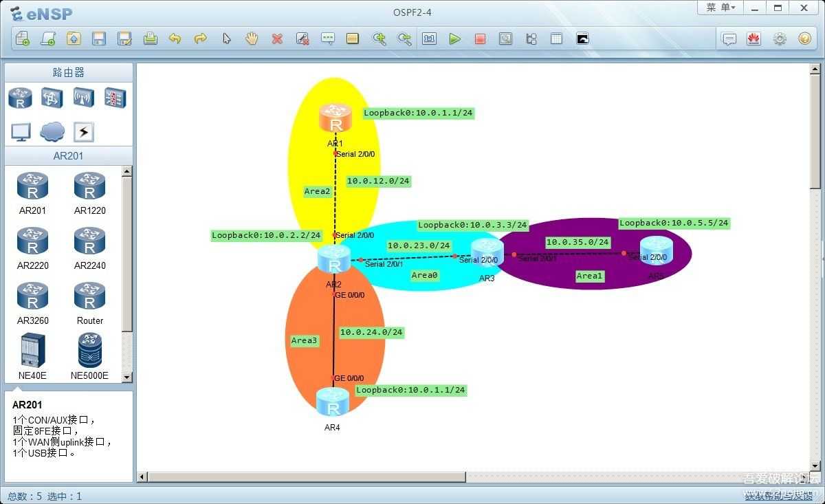Open the 菜单 dropdown menu

click(720, 8)
